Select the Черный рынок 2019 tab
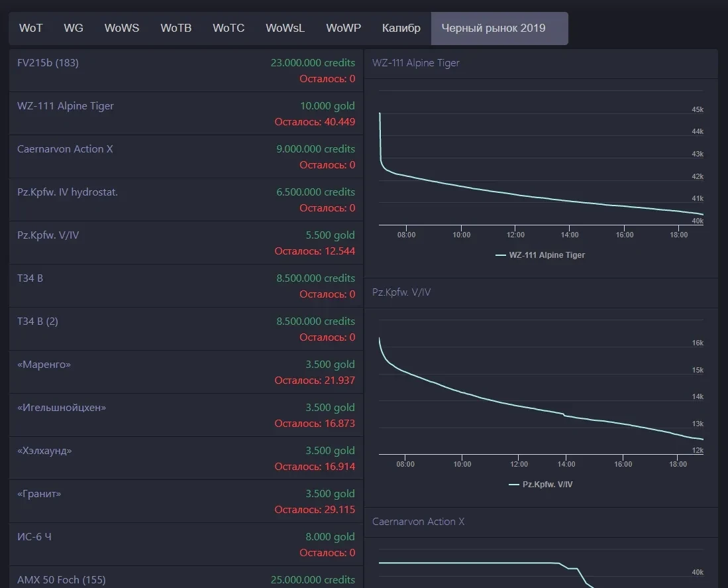The width and height of the screenshot is (728, 588). pos(494,28)
